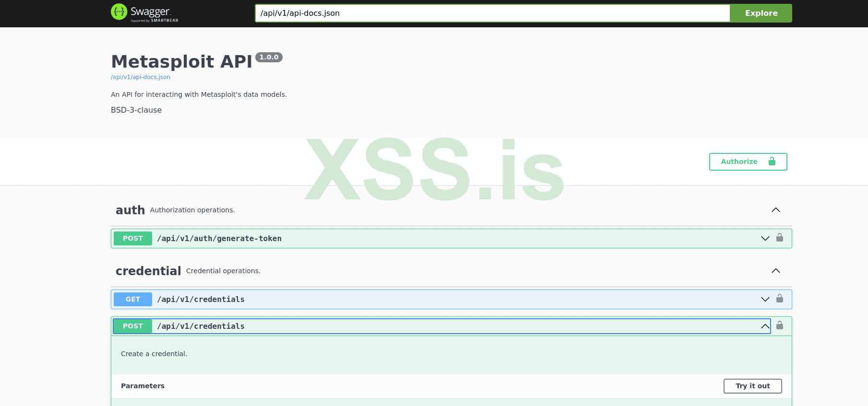Expand POST /api/v1/auth/generate-token operation
This screenshot has height=406, width=868.
(x=765, y=238)
